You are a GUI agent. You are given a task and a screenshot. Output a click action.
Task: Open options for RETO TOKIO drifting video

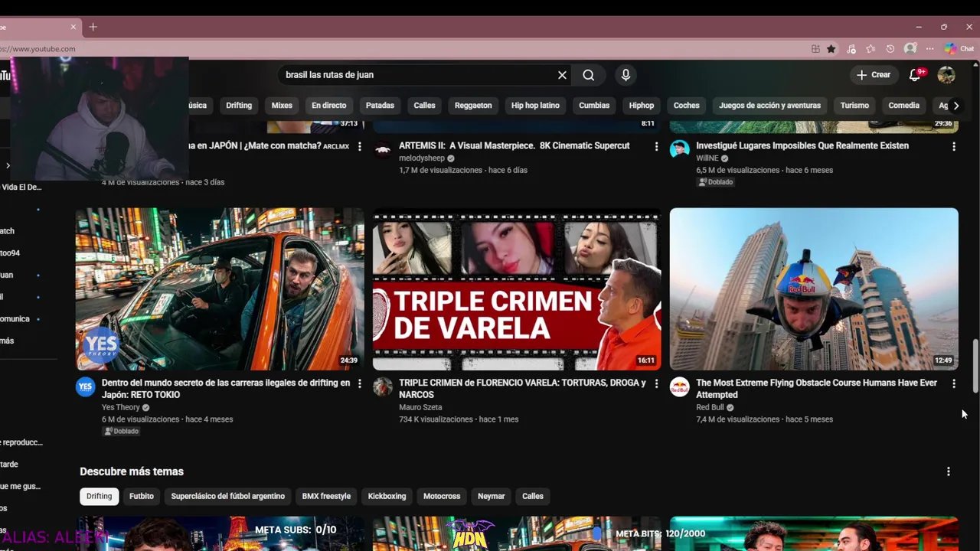click(359, 383)
